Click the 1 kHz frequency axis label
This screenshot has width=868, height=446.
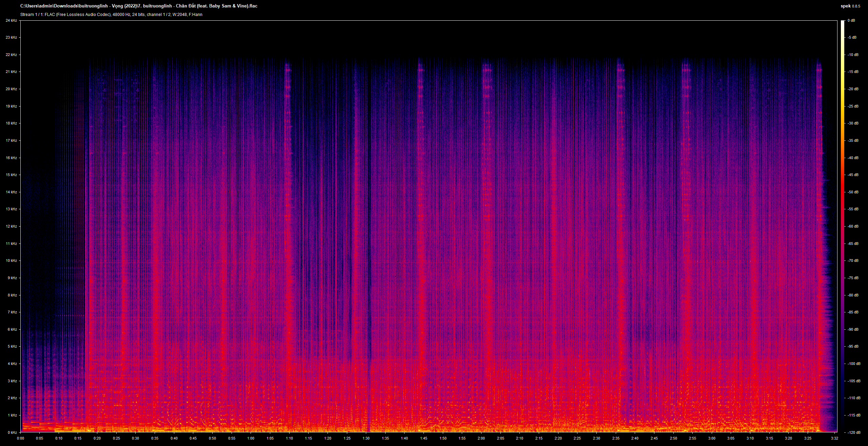click(x=12, y=415)
